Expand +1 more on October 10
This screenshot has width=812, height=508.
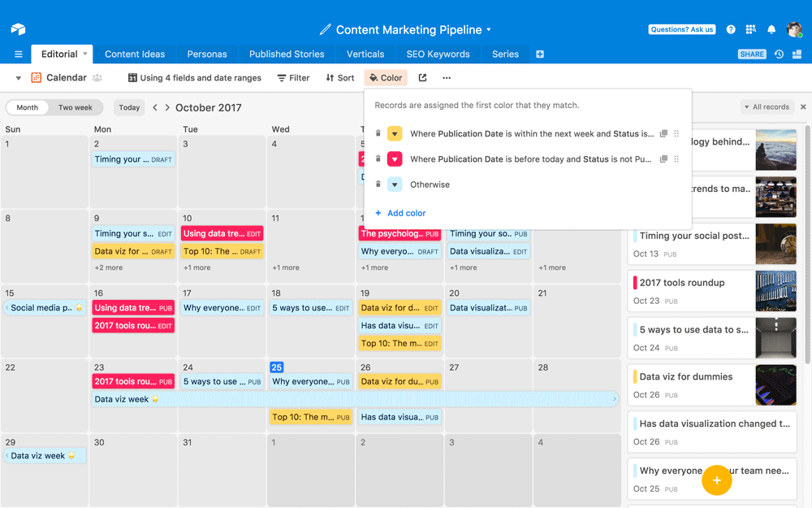tap(197, 267)
